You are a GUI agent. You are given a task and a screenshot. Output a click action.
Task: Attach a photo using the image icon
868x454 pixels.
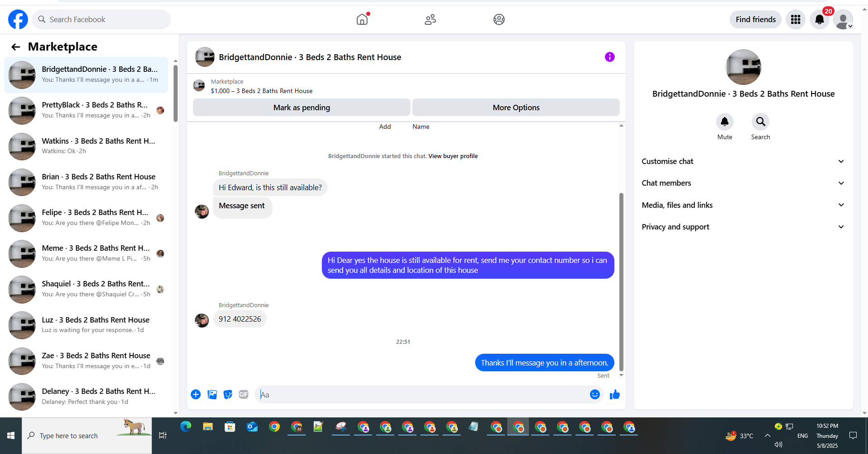[x=212, y=394]
